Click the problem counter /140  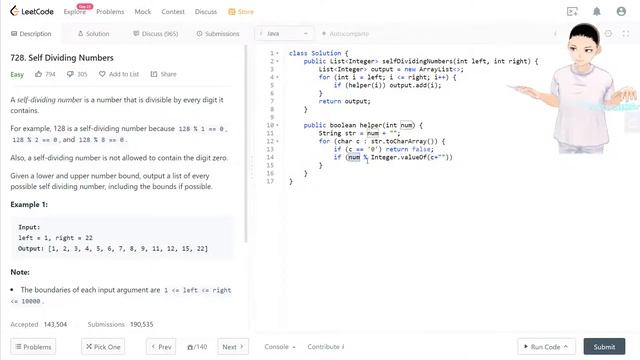point(197,347)
